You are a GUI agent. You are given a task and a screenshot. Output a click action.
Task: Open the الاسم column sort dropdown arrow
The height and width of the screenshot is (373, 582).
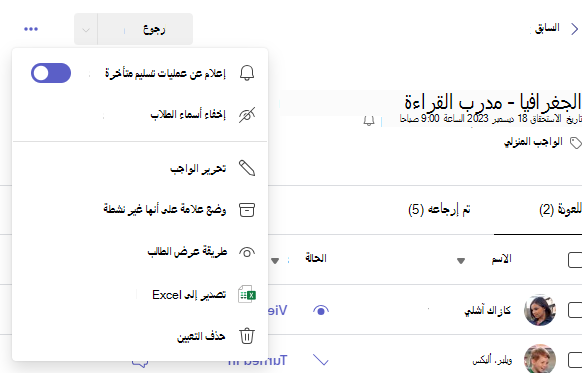coord(461,261)
